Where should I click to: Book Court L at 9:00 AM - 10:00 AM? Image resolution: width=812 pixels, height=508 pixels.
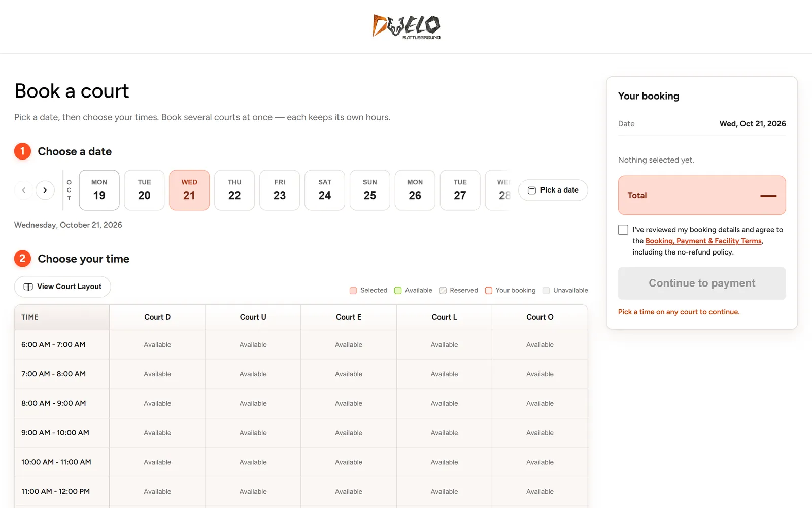point(445,433)
